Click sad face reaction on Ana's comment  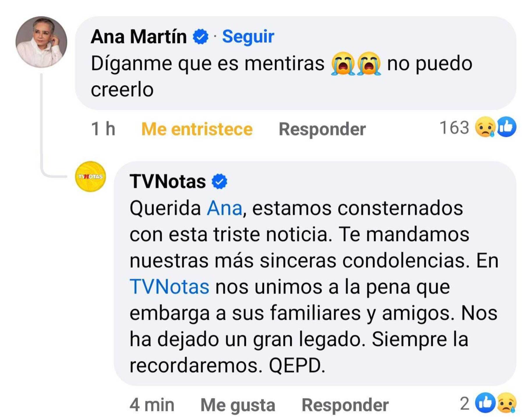point(485,127)
